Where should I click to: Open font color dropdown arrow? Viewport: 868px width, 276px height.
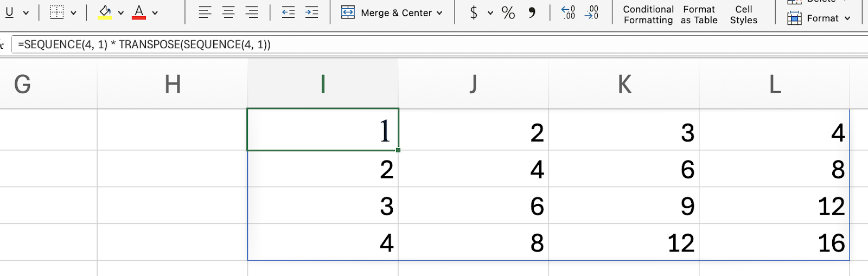[x=155, y=12]
